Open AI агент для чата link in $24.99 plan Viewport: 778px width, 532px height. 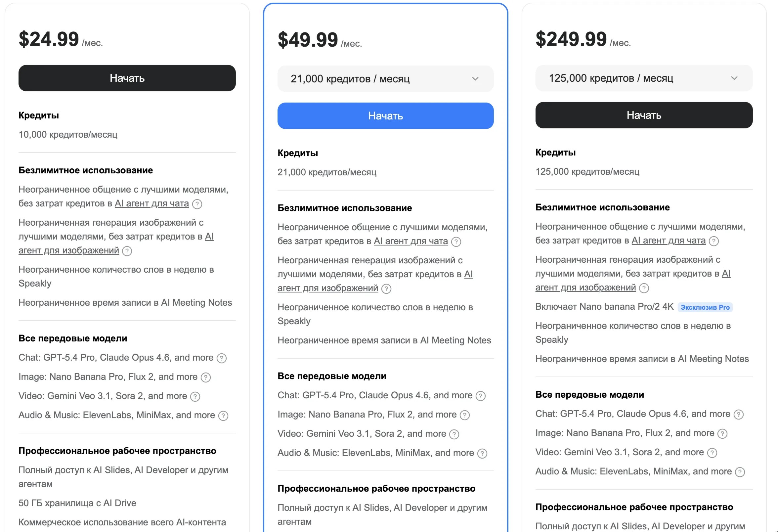click(x=151, y=203)
